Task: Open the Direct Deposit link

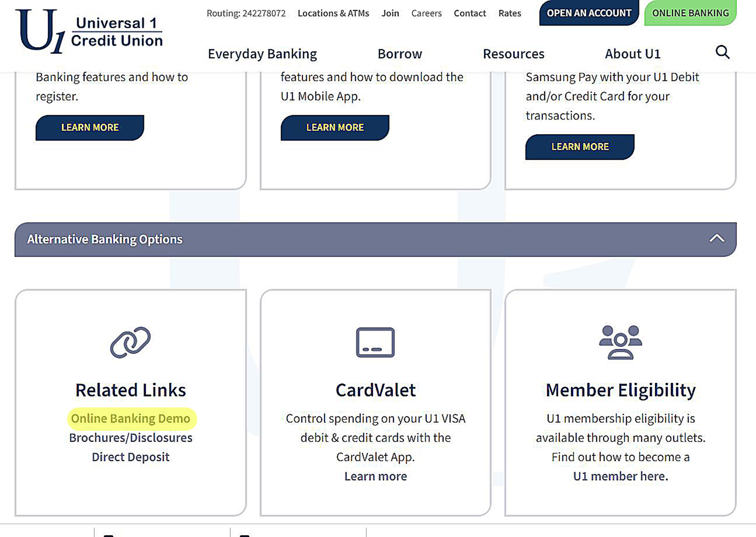Action: (131, 457)
